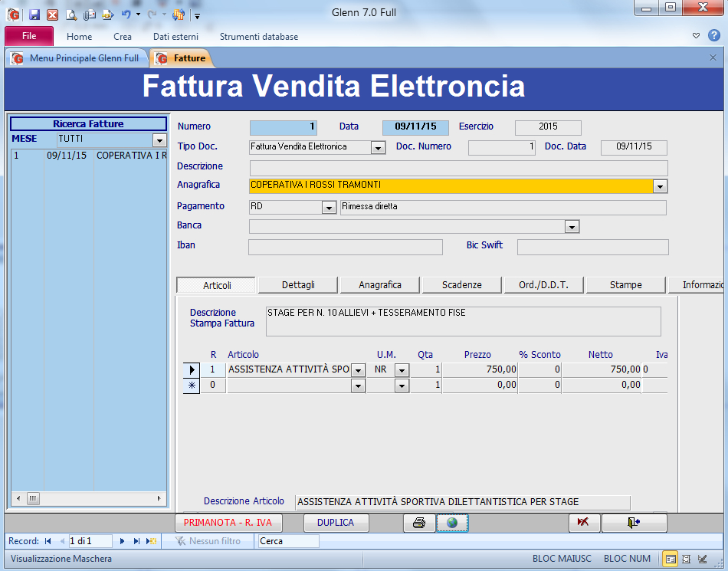Click the Cerca search field

288,541
